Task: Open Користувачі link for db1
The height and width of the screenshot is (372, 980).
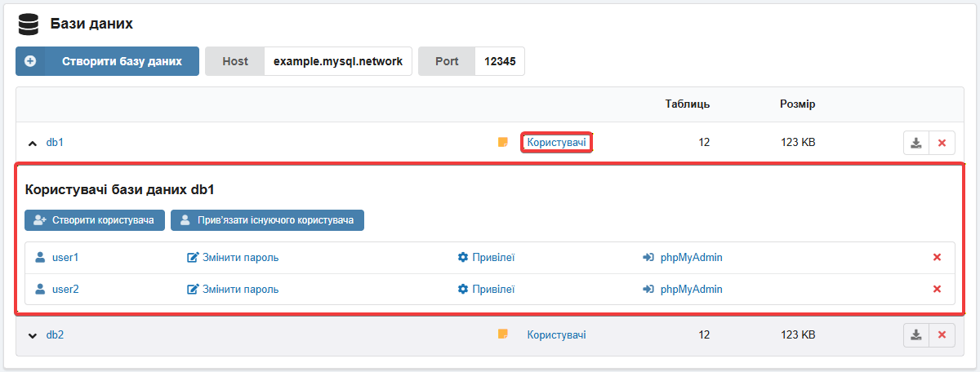Action: point(556,143)
